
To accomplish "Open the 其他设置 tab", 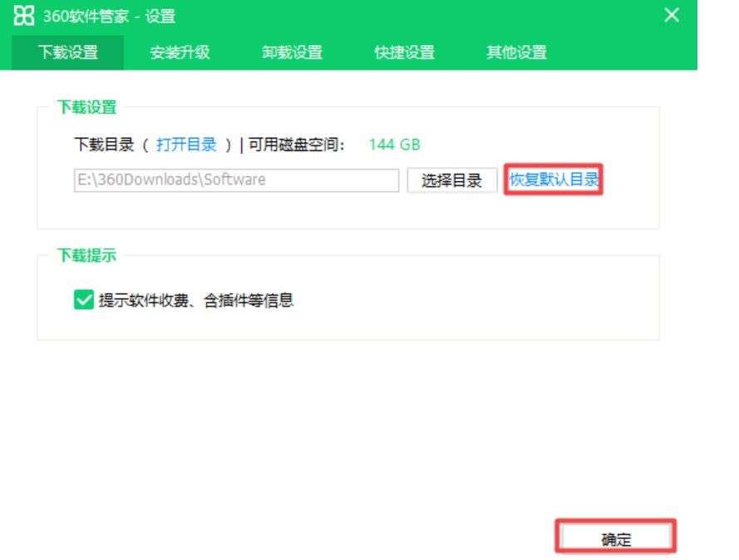I will point(516,52).
